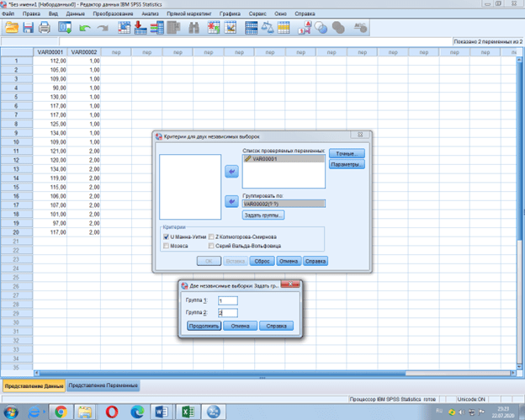Select the VAR00002 column header
The width and height of the screenshot is (525, 420).
coord(83,52)
